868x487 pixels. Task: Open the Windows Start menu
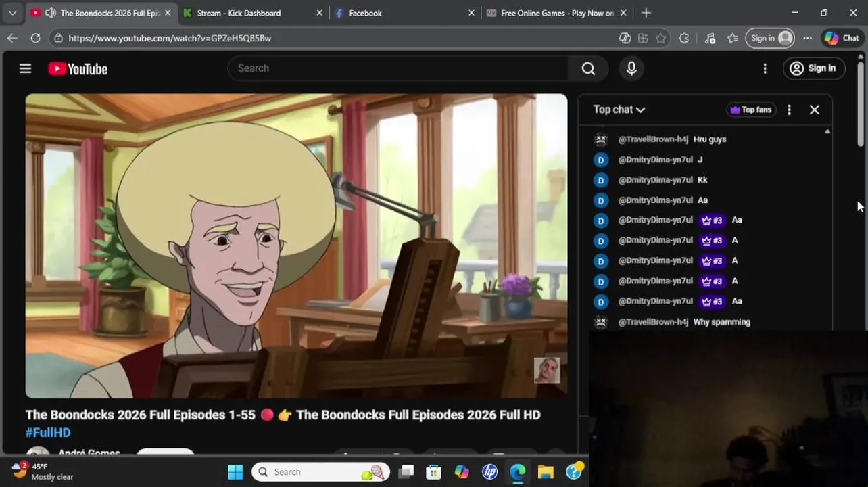pos(235,472)
